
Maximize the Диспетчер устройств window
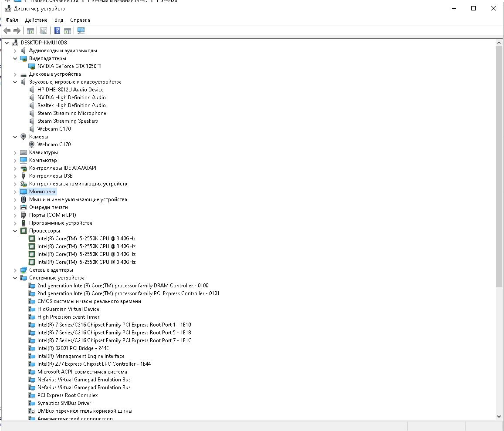[x=474, y=8]
